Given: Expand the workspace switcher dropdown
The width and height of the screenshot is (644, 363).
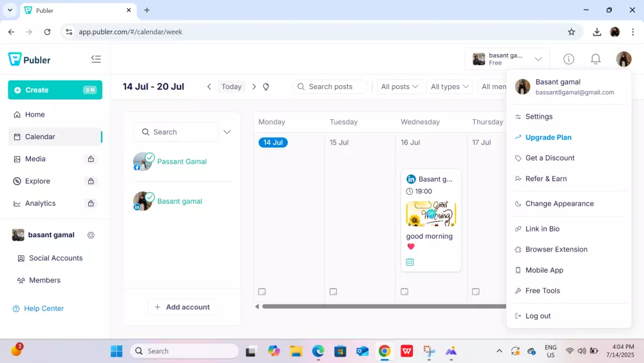Looking at the screenshot, I should pos(538,59).
